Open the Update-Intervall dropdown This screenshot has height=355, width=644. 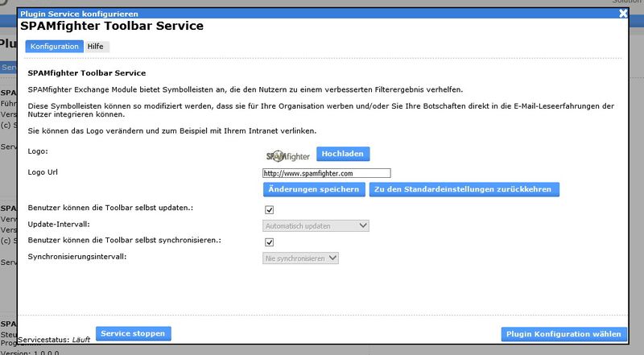316,225
